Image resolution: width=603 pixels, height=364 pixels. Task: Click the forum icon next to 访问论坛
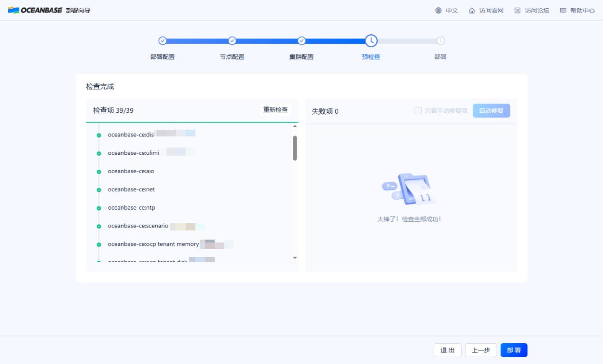click(x=518, y=10)
